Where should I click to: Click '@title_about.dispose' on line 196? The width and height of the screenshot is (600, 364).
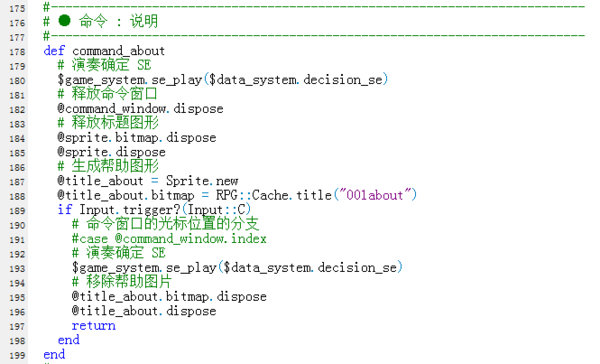point(144,311)
